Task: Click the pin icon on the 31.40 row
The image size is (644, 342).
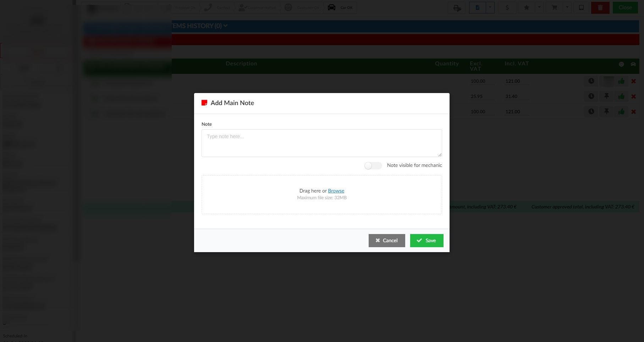Action: point(606,96)
